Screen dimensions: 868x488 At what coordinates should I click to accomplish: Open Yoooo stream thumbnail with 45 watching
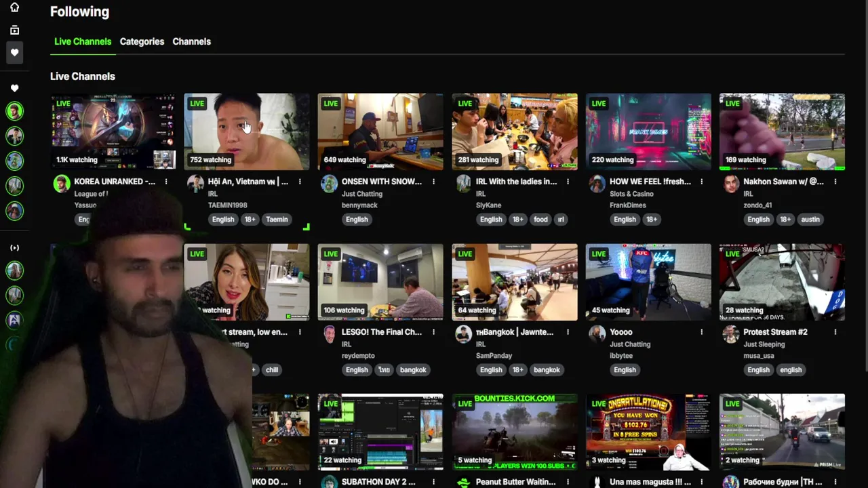[648, 282]
